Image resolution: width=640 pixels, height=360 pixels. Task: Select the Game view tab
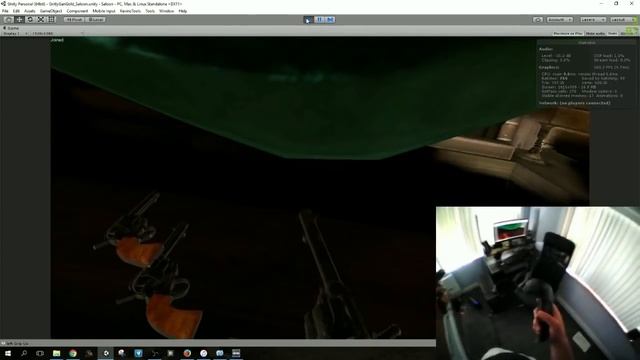[x=11, y=28]
